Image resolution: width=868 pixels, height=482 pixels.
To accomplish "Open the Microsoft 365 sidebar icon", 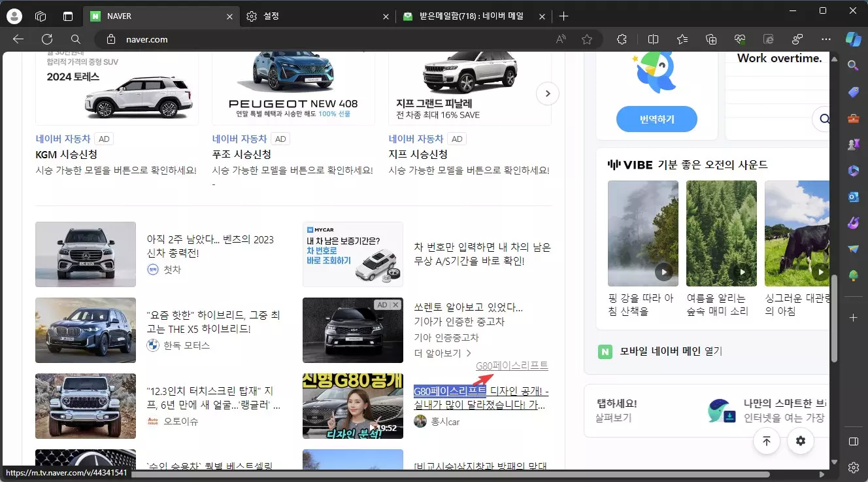I will (854, 171).
